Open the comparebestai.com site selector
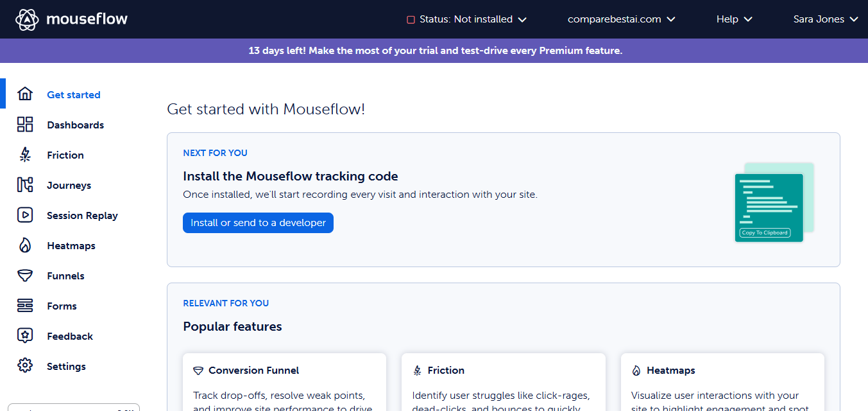 [x=621, y=19]
